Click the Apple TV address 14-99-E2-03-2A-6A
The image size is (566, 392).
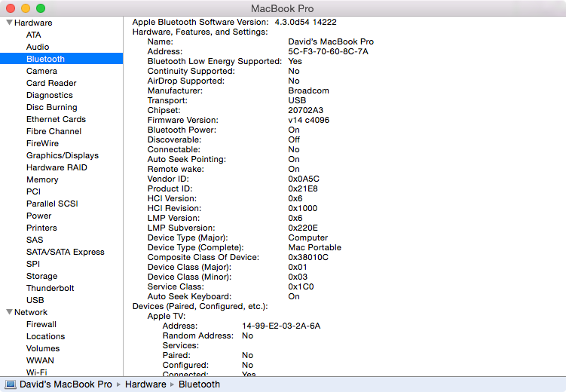(x=281, y=326)
